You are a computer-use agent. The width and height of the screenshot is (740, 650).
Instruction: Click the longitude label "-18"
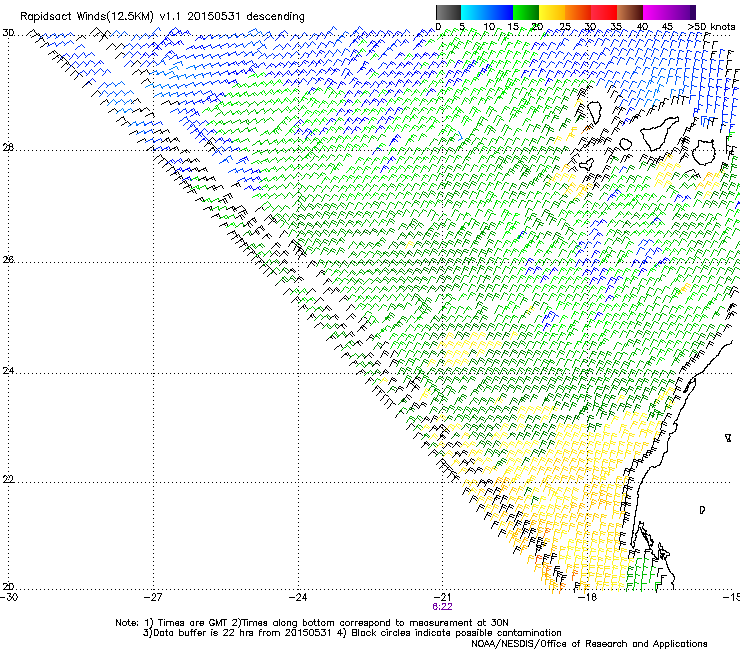pyautogui.click(x=587, y=597)
